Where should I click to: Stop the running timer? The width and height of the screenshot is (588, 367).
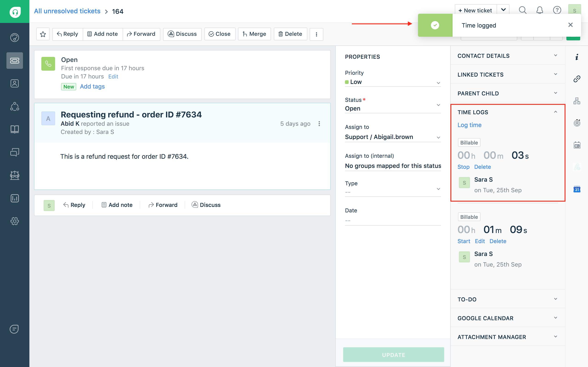pos(463,167)
